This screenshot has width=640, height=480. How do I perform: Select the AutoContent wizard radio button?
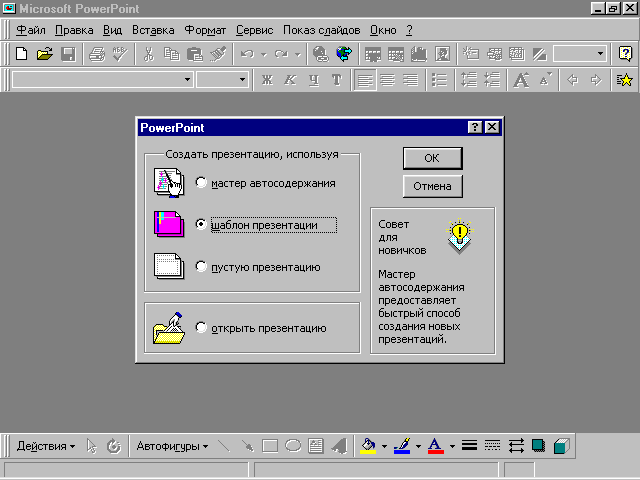click(201, 182)
